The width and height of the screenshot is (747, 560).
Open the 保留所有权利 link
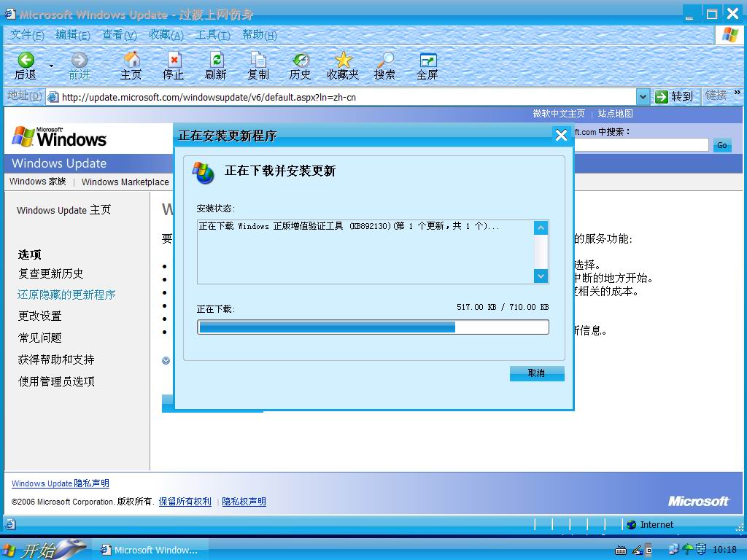point(185,502)
